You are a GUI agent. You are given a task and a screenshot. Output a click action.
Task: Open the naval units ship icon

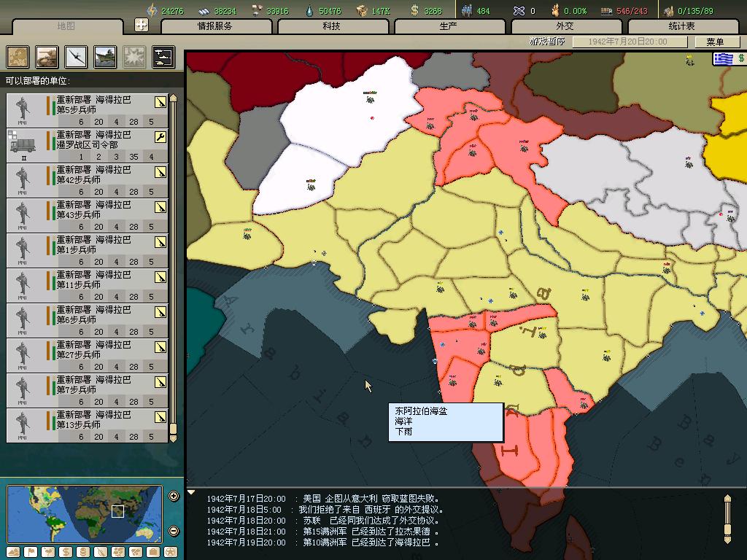pos(104,56)
